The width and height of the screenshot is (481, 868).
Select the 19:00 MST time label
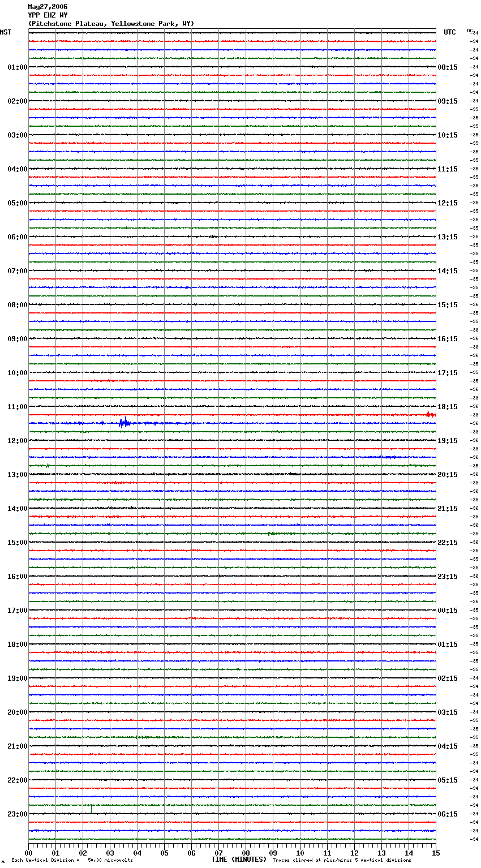(18, 678)
